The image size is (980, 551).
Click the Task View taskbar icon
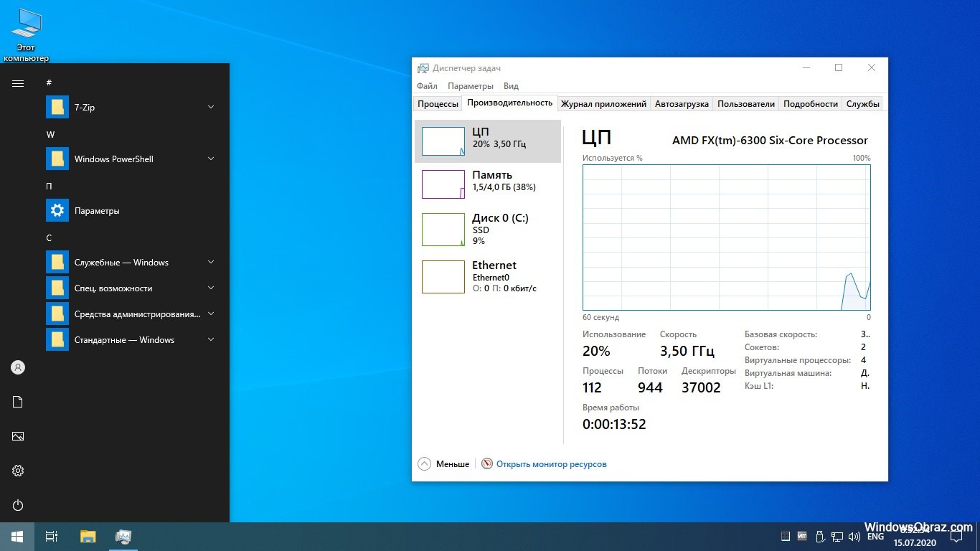(x=52, y=537)
